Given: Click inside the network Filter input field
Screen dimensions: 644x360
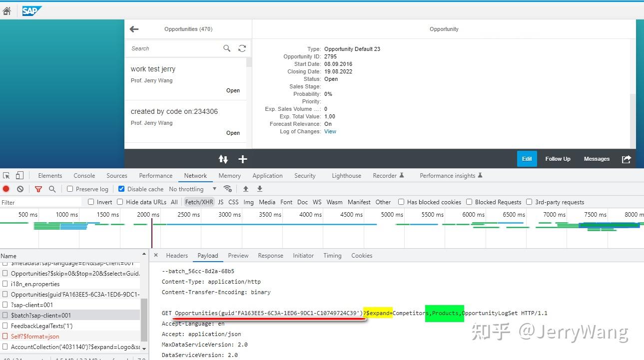Looking at the screenshot, I should (x=40, y=202).
